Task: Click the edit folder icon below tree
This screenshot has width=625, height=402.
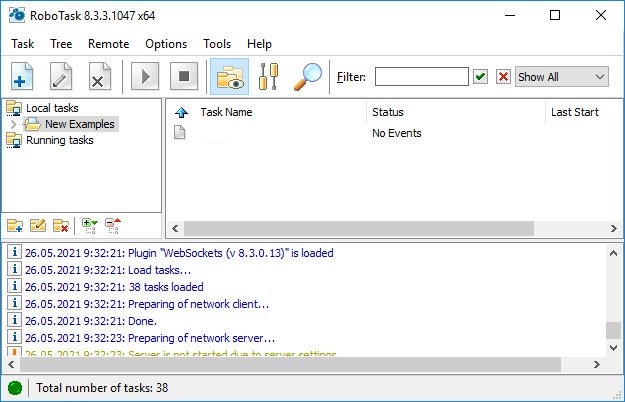Action: 38,226
